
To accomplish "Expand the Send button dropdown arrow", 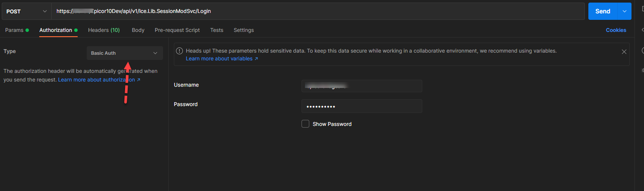I will (x=624, y=11).
